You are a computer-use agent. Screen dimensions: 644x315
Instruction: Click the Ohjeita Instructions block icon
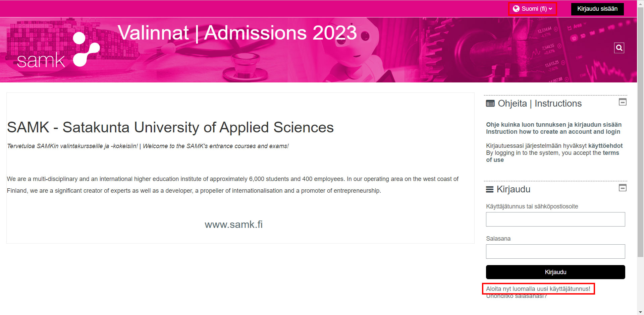[x=490, y=104]
